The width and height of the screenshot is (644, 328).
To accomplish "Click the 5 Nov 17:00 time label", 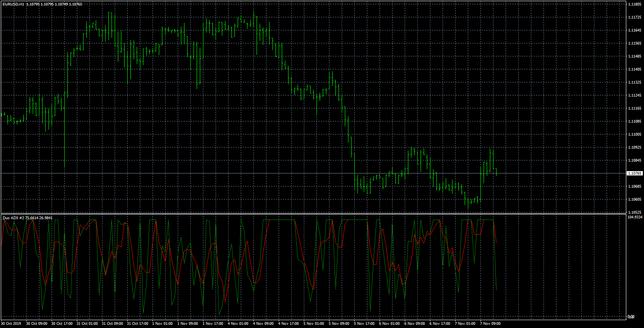I will pyautogui.click(x=364, y=324).
